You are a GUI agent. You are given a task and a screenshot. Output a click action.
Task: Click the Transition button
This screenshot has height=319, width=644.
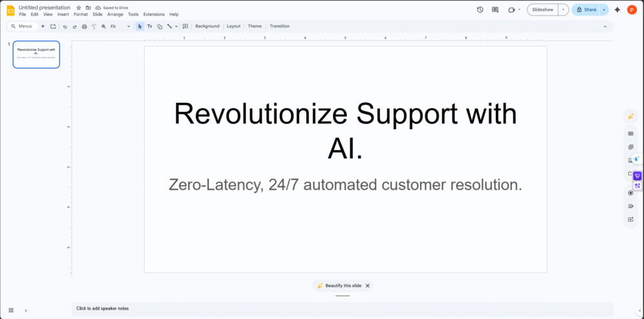pyautogui.click(x=279, y=26)
